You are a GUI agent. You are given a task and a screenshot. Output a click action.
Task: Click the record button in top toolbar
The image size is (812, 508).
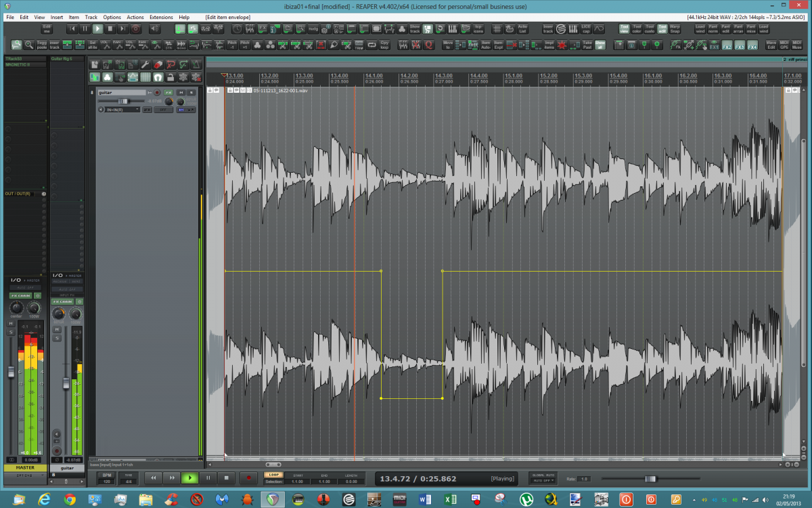click(x=135, y=29)
